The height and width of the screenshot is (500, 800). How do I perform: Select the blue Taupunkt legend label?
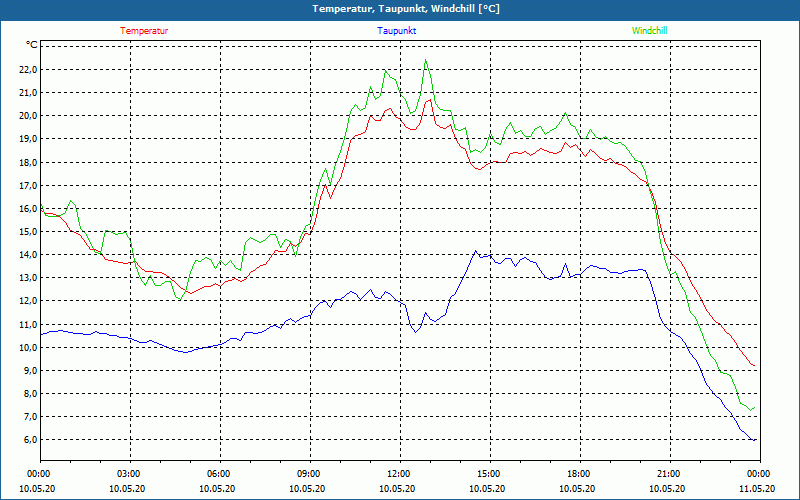(x=397, y=30)
